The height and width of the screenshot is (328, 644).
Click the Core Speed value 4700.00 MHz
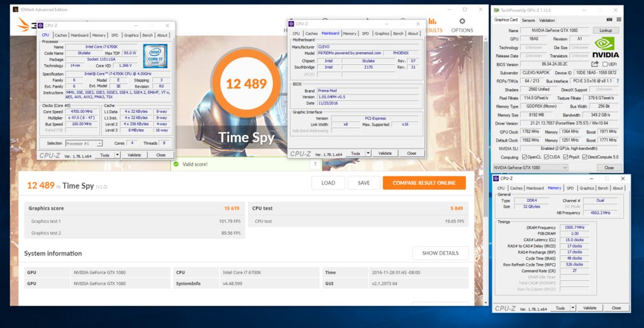(x=80, y=111)
